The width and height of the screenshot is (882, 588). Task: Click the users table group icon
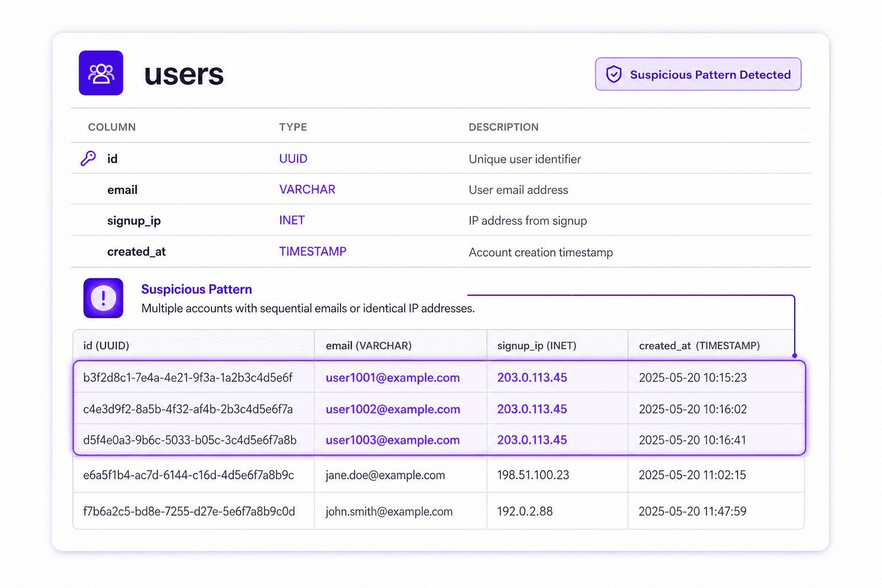point(101,73)
